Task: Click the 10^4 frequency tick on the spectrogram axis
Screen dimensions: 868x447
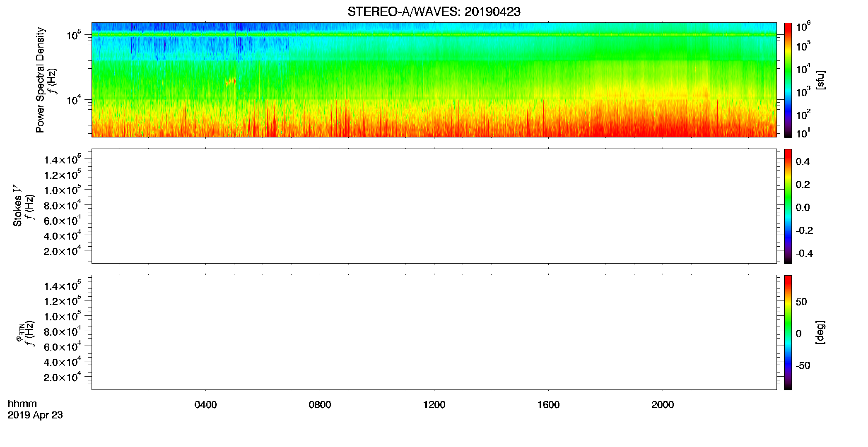Action: 74,99
